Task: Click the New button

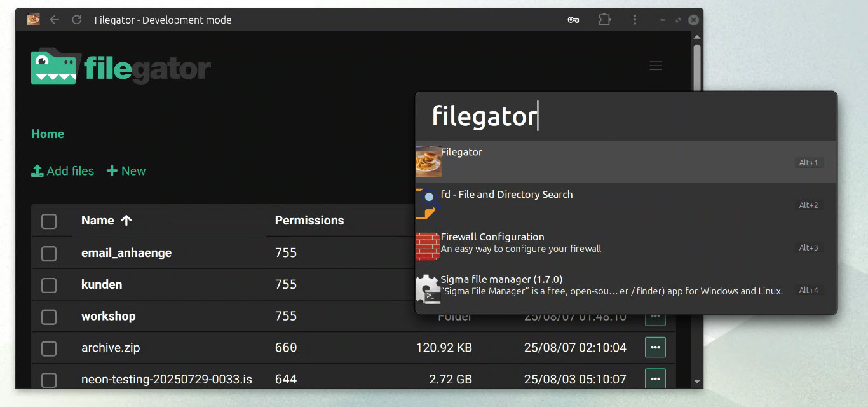Action: click(x=126, y=171)
